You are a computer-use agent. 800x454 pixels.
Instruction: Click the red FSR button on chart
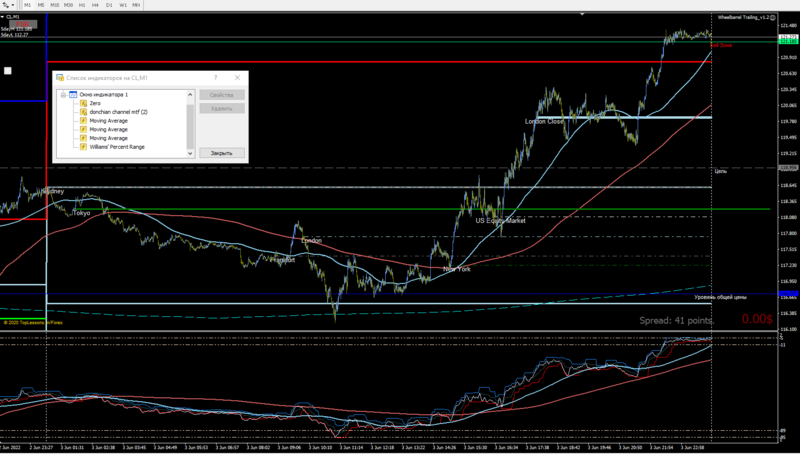click(23, 24)
